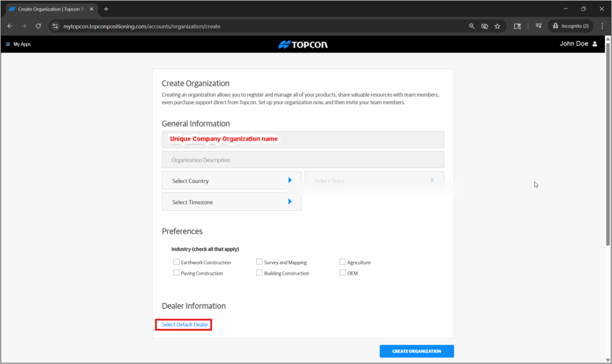The image size is (612, 364).
Task: Reload the page with browser refresh icon
Action: coord(38,26)
